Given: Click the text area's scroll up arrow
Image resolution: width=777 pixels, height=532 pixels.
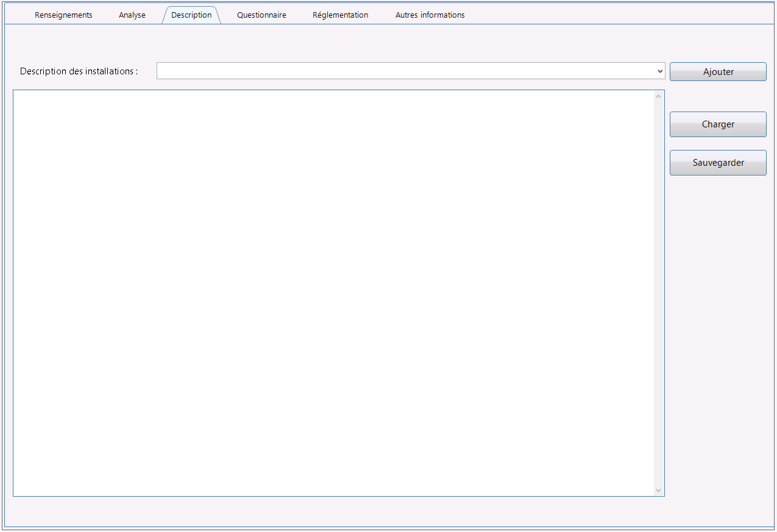Looking at the screenshot, I should click(659, 96).
